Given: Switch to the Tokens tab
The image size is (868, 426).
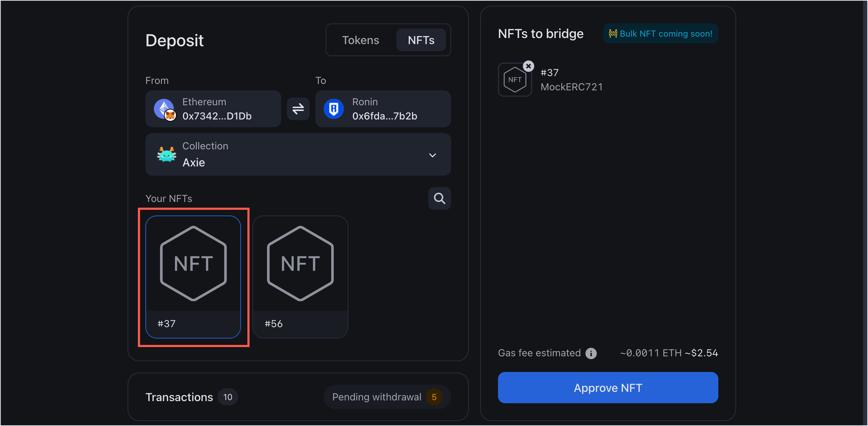Looking at the screenshot, I should point(360,40).
